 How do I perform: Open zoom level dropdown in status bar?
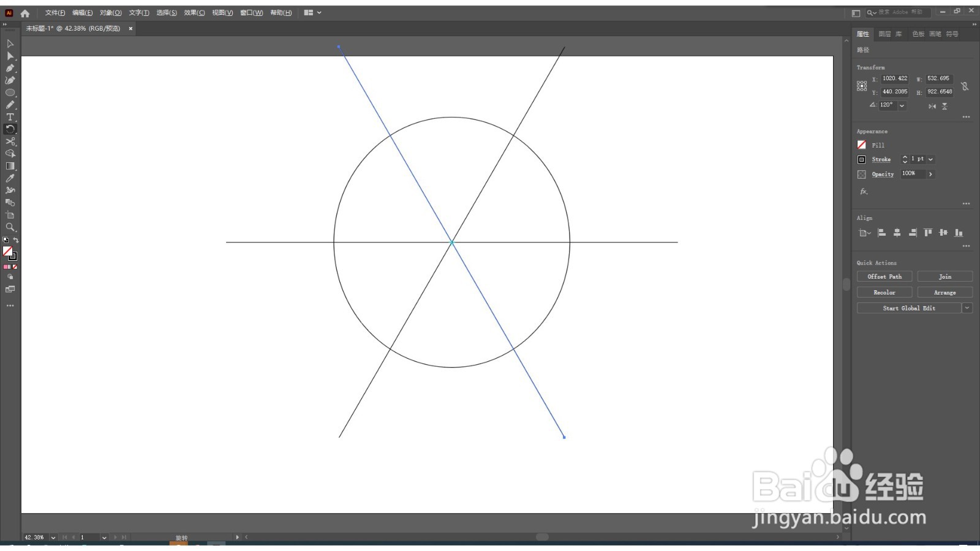pos(53,538)
